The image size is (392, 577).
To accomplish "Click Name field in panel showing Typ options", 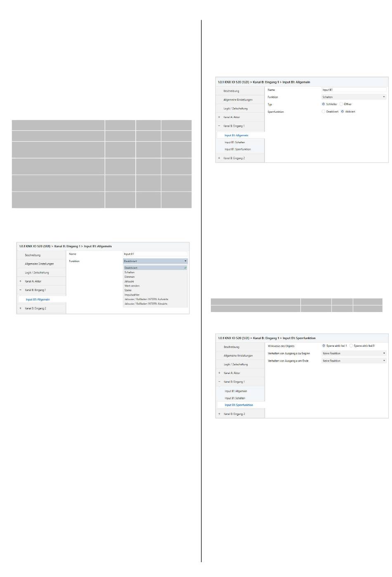I will tap(354, 90).
